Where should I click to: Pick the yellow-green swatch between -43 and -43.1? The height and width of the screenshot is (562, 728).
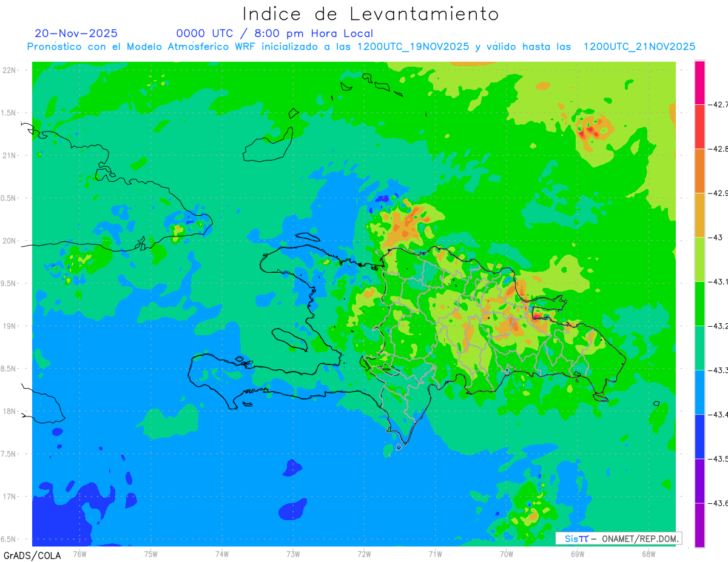click(699, 259)
